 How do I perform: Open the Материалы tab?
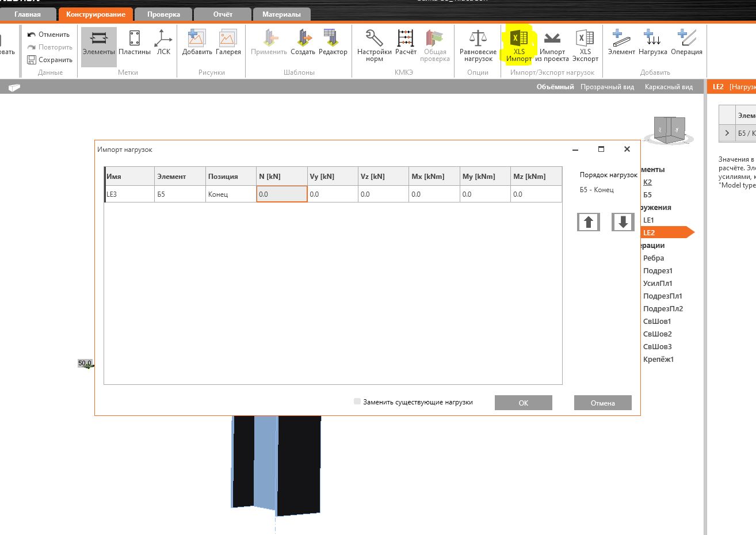(281, 14)
